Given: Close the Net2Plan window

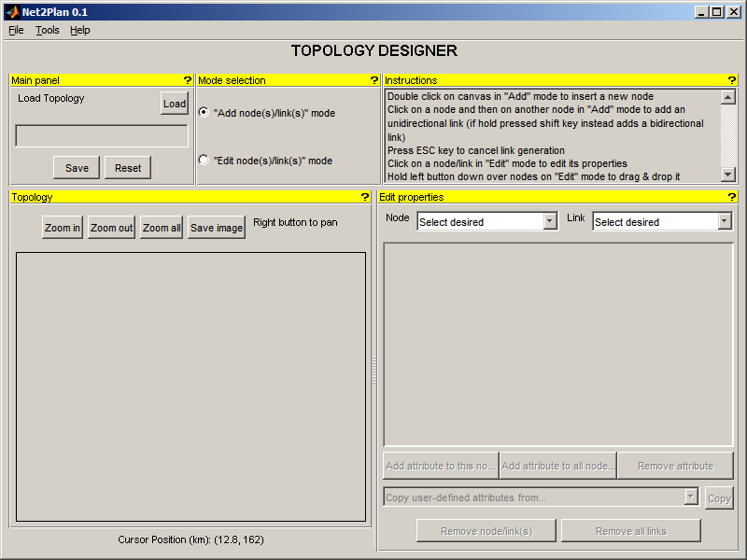Looking at the screenshot, I should 734,12.
